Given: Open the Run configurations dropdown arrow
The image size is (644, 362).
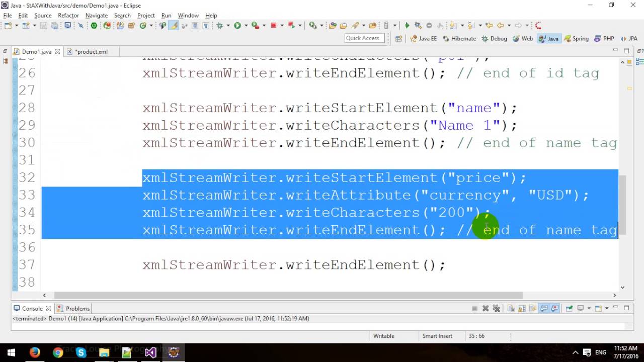Looking at the screenshot, I should (246, 25).
